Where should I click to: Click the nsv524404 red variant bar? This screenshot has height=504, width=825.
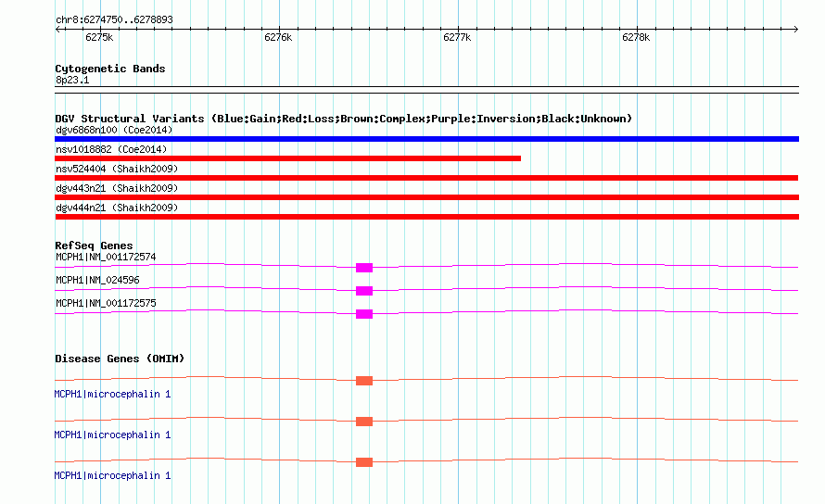(x=426, y=178)
